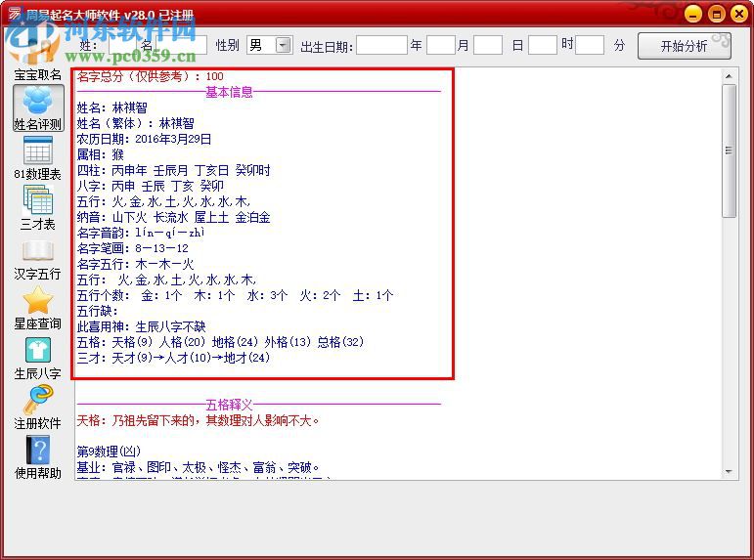754x560 pixels.
Task: Click the scrollbar up arrow
Action: coord(729,76)
